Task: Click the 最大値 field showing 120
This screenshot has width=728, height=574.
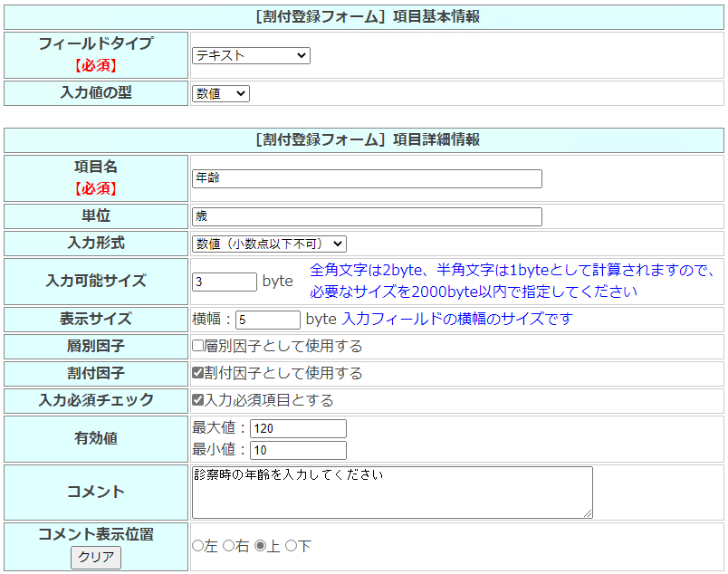Action: click(x=298, y=428)
